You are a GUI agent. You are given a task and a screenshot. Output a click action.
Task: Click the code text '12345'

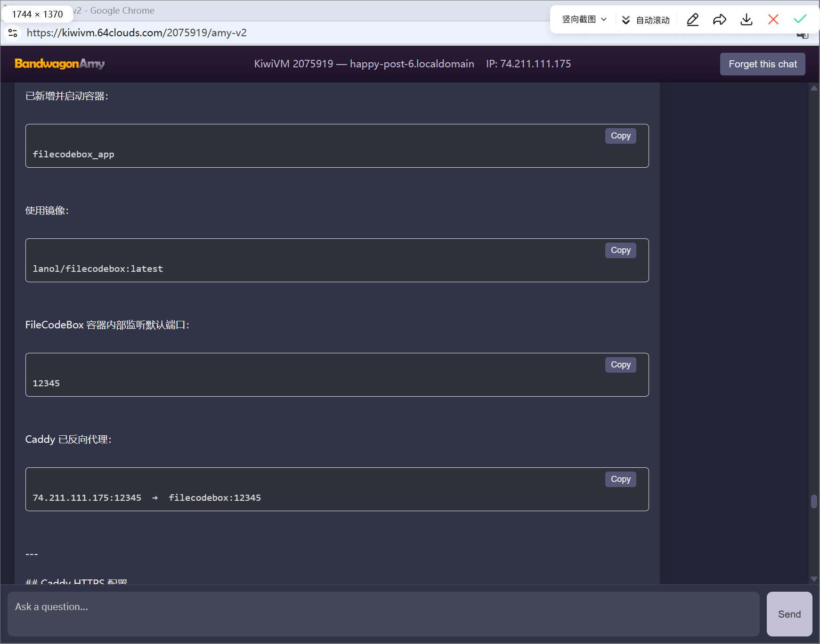(46, 383)
